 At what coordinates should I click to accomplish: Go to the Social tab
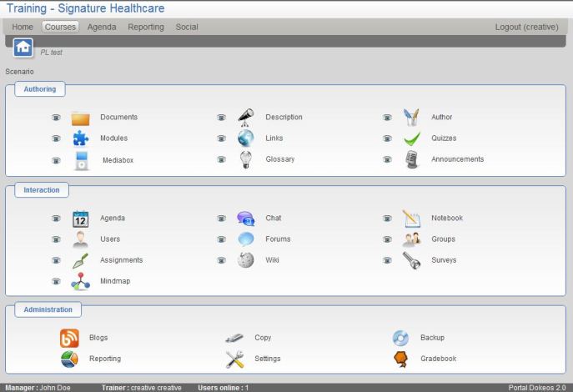pyautogui.click(x=187, y=27)
